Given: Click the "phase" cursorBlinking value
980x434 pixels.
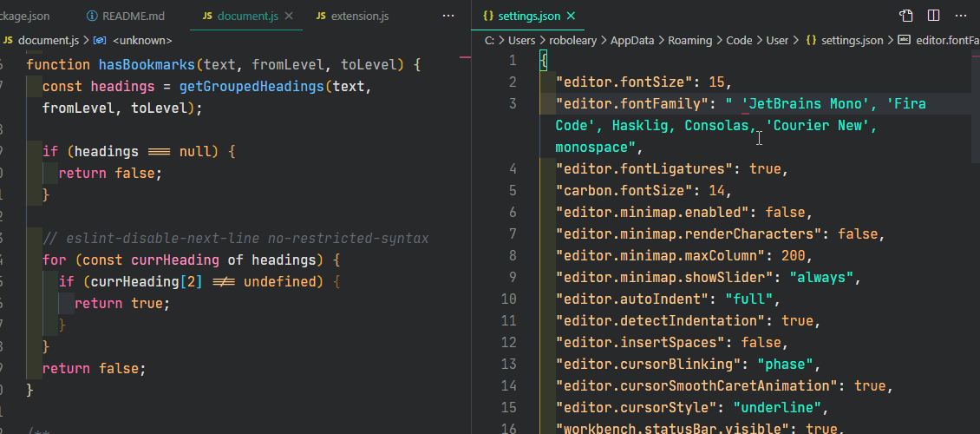Looking at the screenshot, I should [x=785, y=364].
